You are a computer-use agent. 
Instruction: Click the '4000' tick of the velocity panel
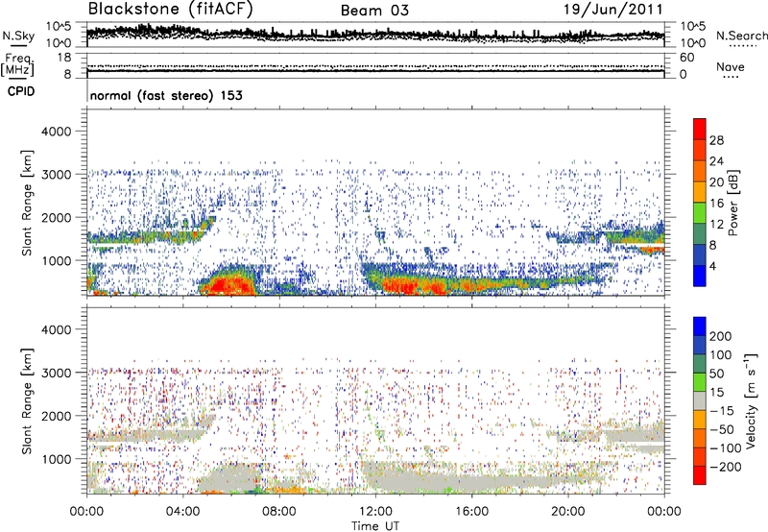coord(56,329)
